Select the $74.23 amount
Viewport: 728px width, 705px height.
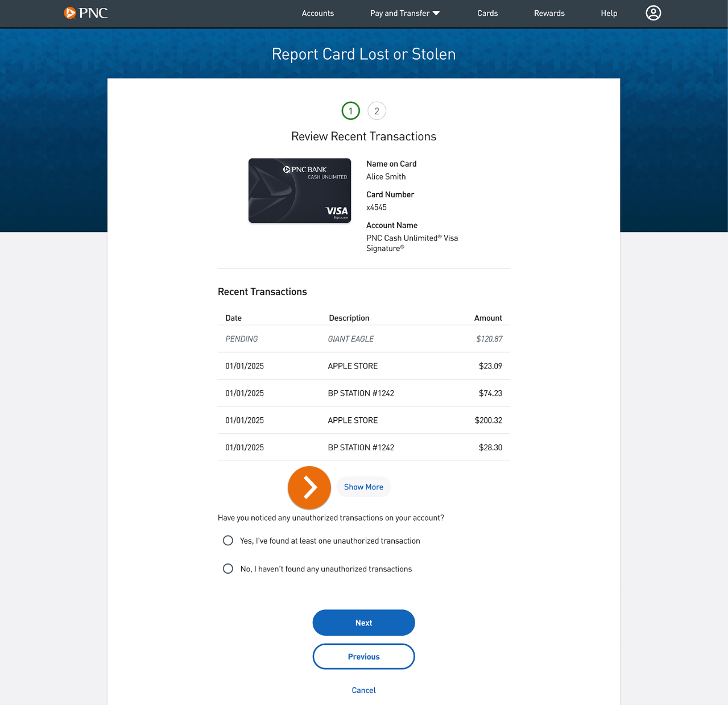tap(490, 393)
